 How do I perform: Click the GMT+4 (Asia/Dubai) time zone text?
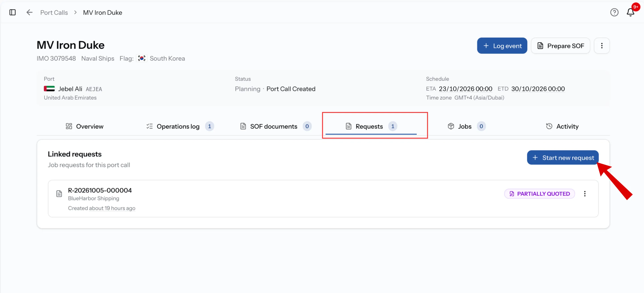pos(479,98)
